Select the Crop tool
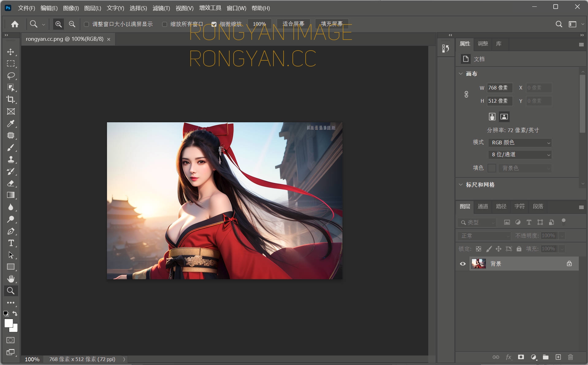This screenshot has height=365, width=588. point(11,99)
